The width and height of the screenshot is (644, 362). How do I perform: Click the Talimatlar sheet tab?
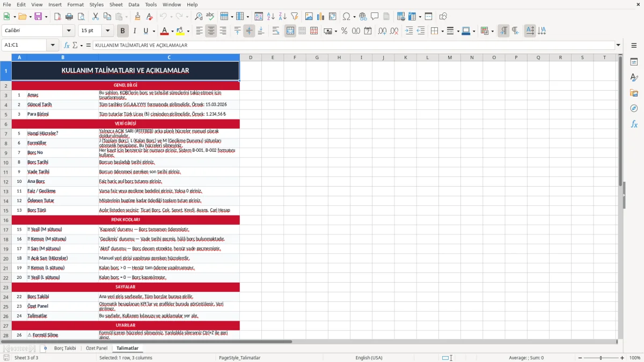[x=127, y=348]
